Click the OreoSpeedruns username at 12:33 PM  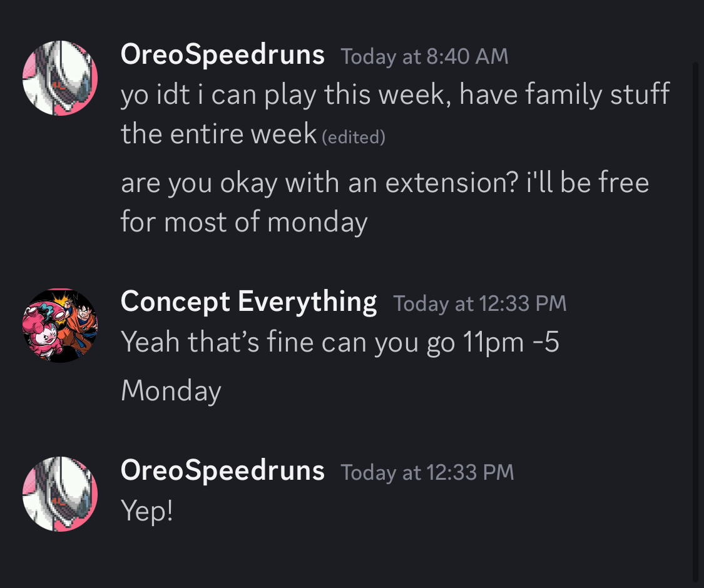click(x=222, y=471)
